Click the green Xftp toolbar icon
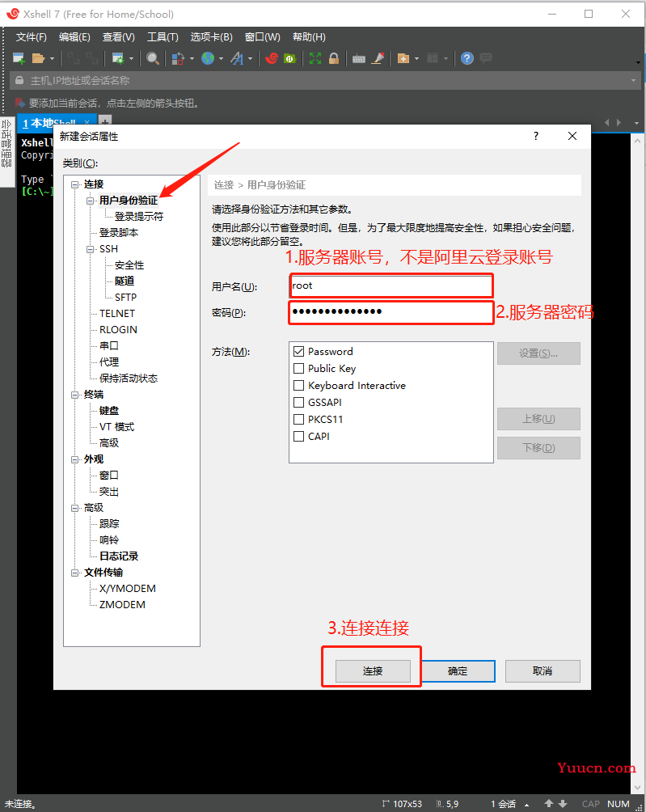646x812 pixels. (x=290, y=58)
